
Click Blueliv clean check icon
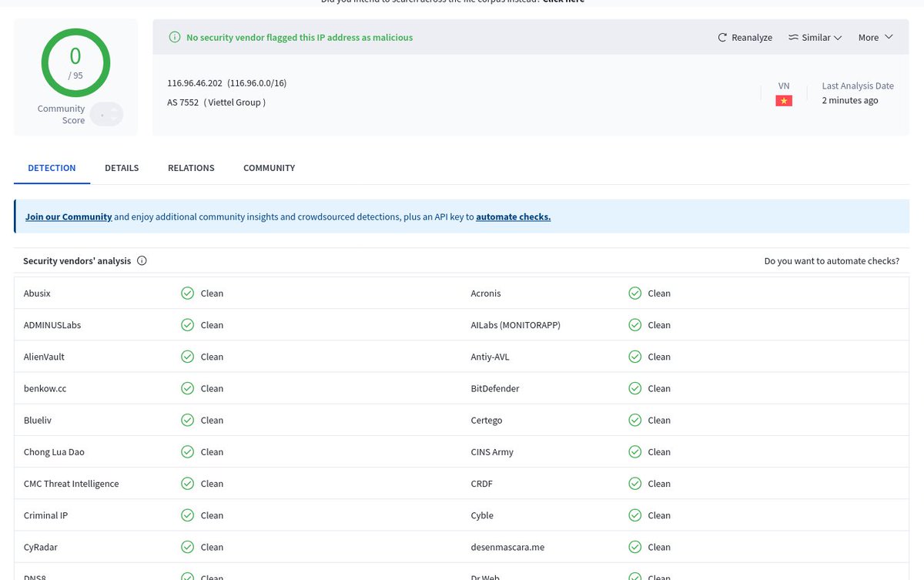point(187,420)
